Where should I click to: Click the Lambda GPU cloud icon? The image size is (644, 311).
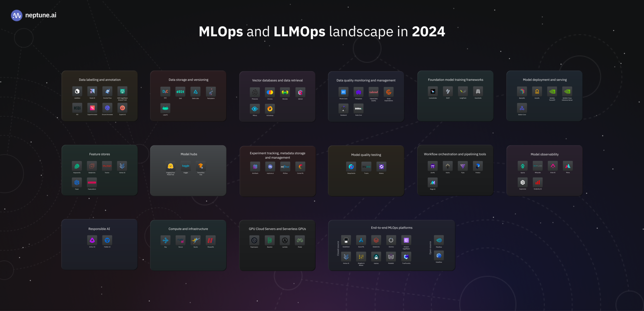[x=285, y=240]
